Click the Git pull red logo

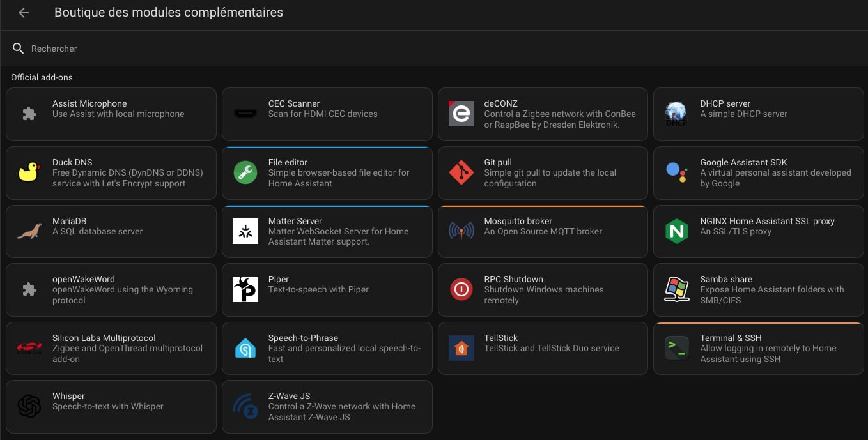(x=461, y=173)
